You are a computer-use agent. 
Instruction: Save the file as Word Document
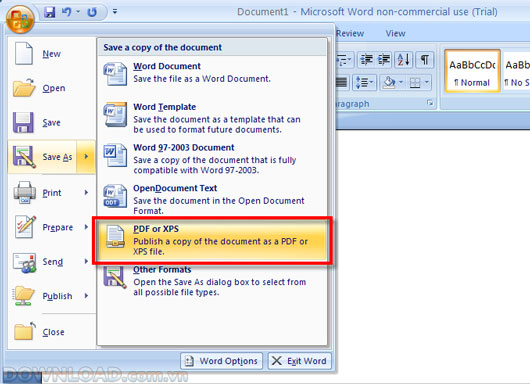point(212,73)
